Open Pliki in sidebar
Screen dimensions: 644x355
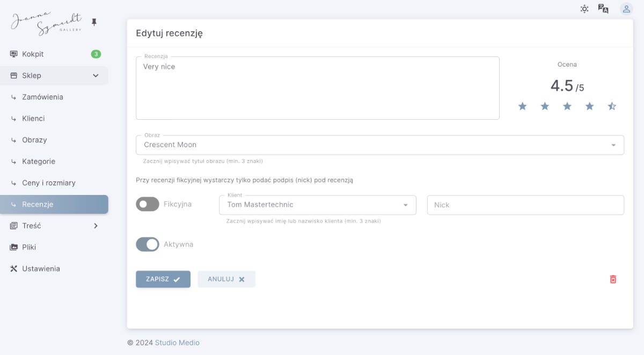click(x=54, y=248)
